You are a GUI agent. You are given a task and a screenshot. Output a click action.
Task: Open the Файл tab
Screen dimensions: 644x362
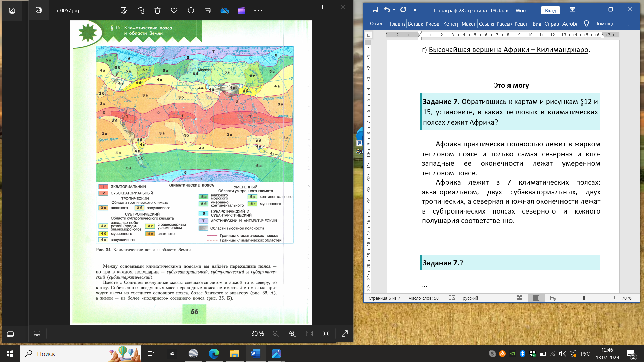[x=376, y=24]
